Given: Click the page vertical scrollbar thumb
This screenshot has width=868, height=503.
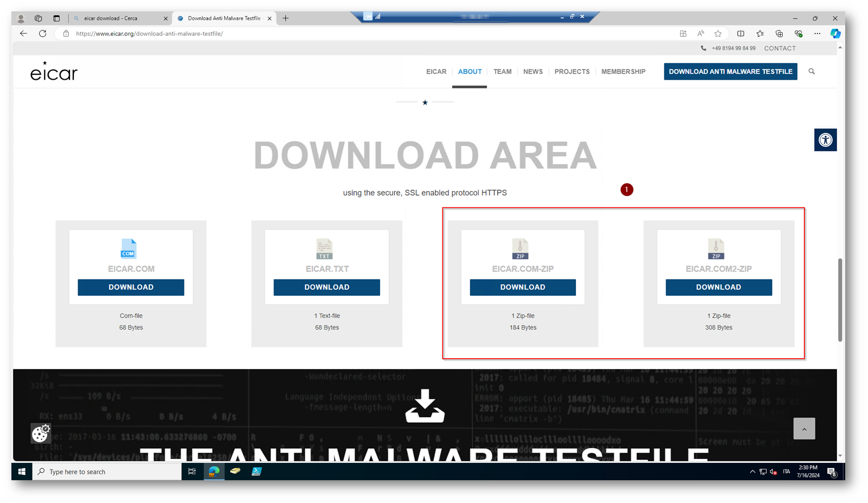Looking at the screenshot, I should pyautogui.click(x=840, y=300).
